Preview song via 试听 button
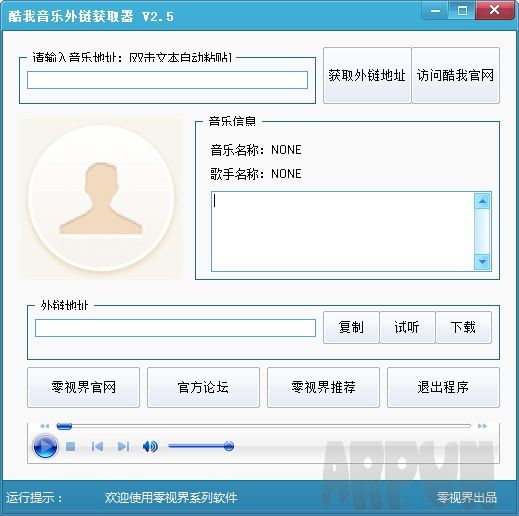Screen dimensions: 519x516 (x=407, y=327)
